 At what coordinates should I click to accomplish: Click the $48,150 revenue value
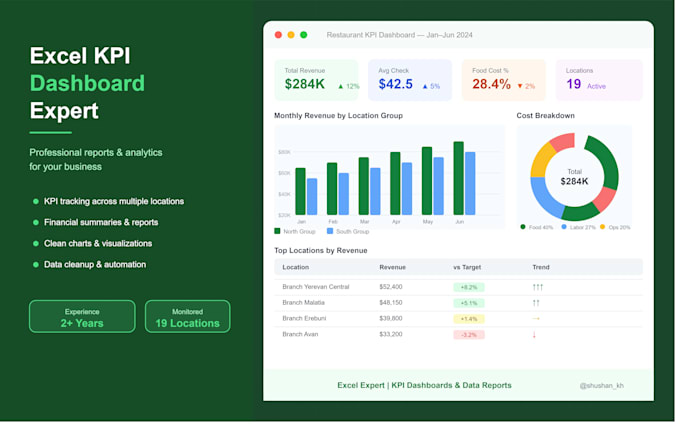point(391,303)
